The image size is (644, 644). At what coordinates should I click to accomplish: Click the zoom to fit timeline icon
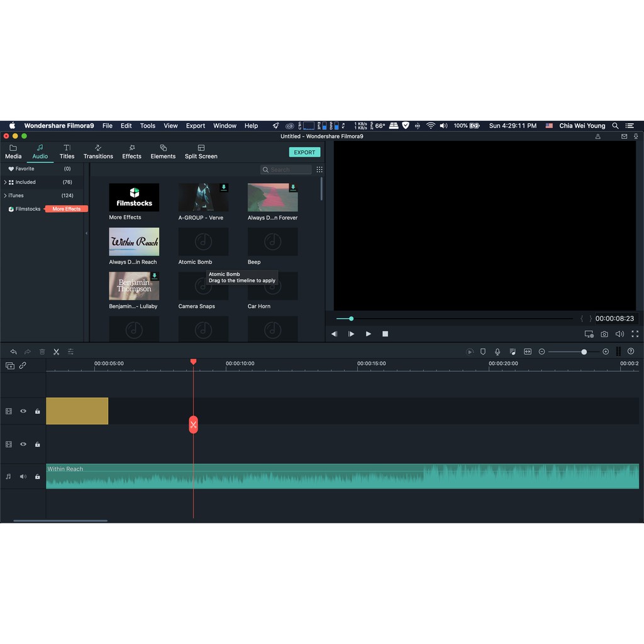(x=528, y=352)
